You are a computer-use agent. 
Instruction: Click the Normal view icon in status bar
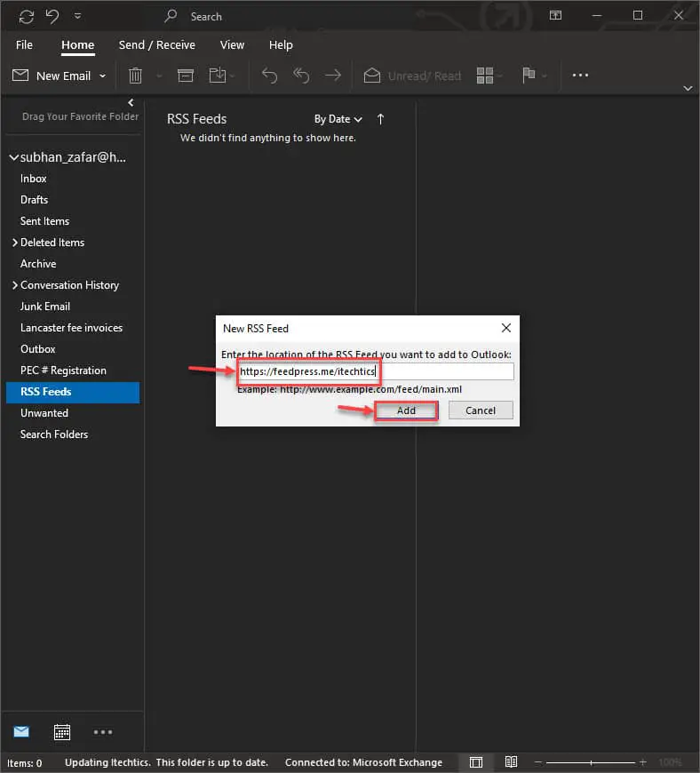coord(476,762)
